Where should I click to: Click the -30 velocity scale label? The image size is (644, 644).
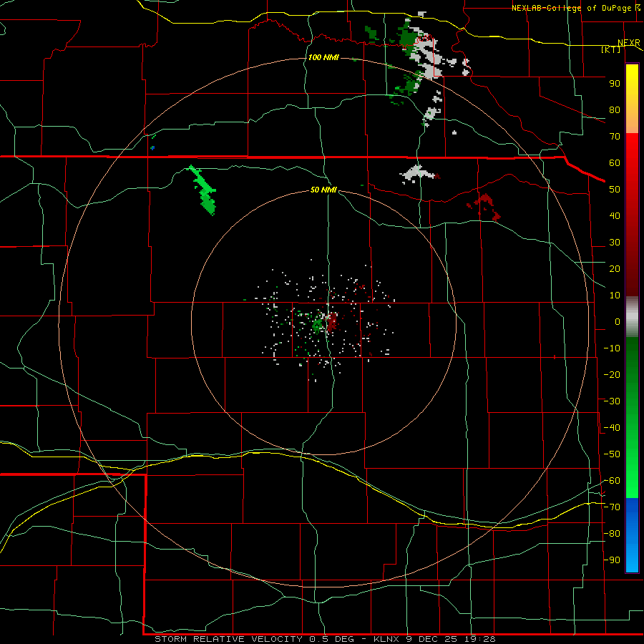tap(612, 401)
